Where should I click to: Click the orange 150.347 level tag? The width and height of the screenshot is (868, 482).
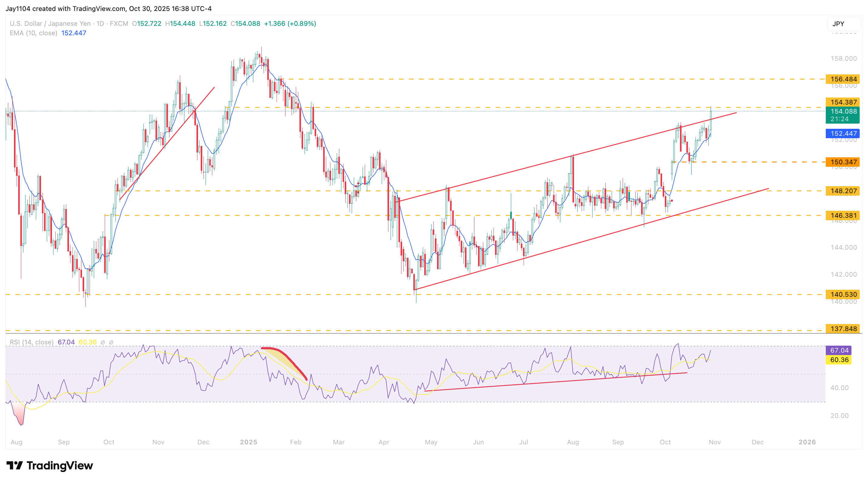[843, 162]
